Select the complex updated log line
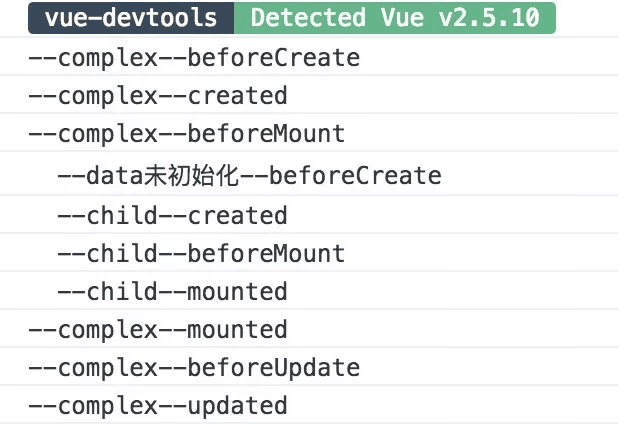Screen dimensions: 618x424 coord(158,405)
